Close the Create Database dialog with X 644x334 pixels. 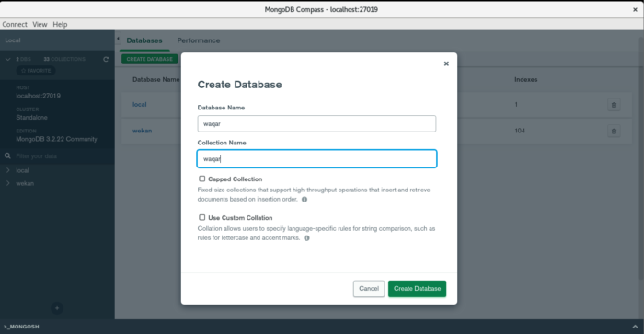[x=446, y=63]
